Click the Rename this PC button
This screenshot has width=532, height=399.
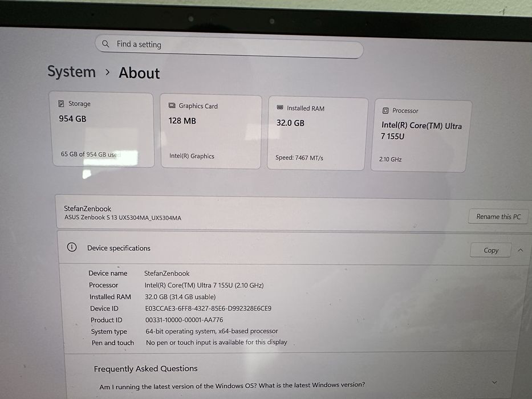pos(498,217)
